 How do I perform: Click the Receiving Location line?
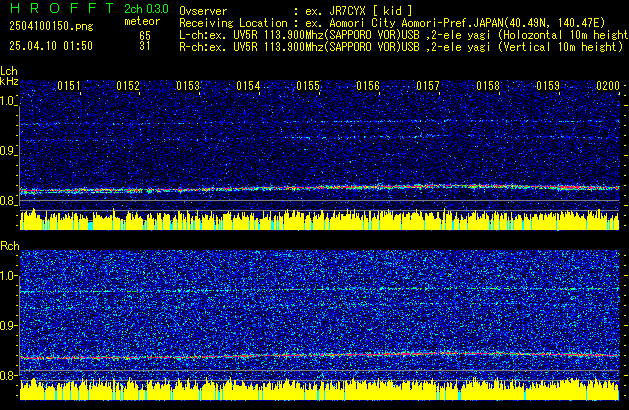click(x=392, y=23)
